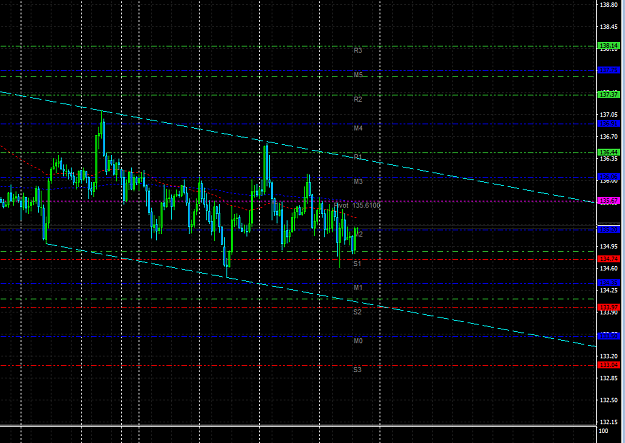Click the M5 pivot level label
Screen dimensions: 625x443
point(358,75)
